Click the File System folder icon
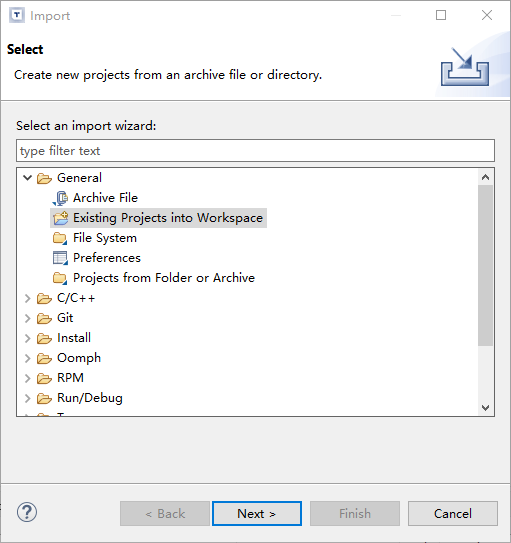511x543 pixels. [60, 238]
